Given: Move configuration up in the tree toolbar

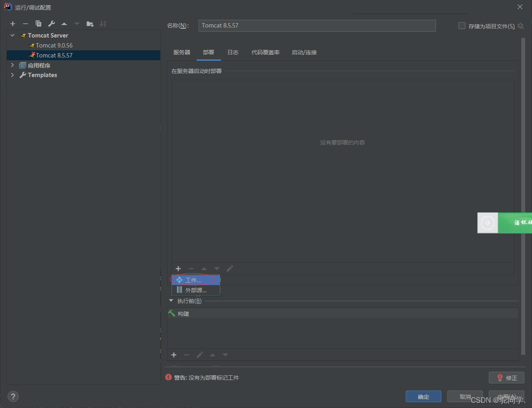Looking at the screenshot, I should 64,24.
